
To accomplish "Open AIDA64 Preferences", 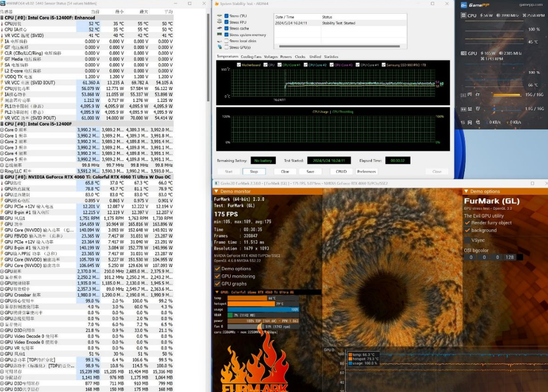I will (x=367, y=172).
